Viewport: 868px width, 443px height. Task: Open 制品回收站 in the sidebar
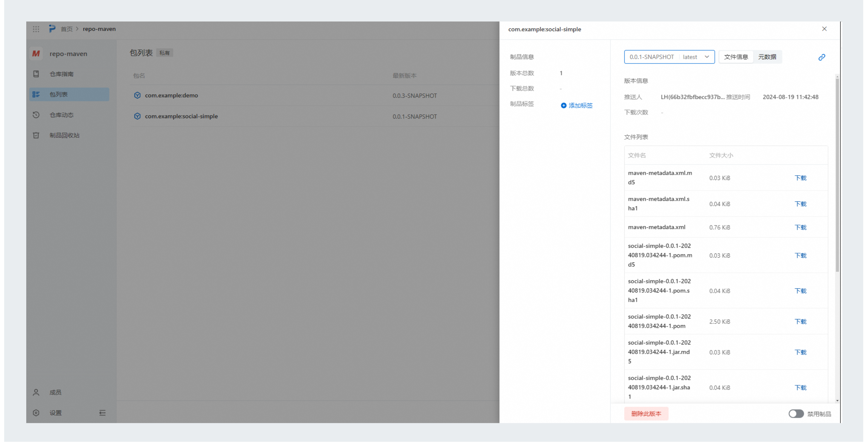[69, 135]
